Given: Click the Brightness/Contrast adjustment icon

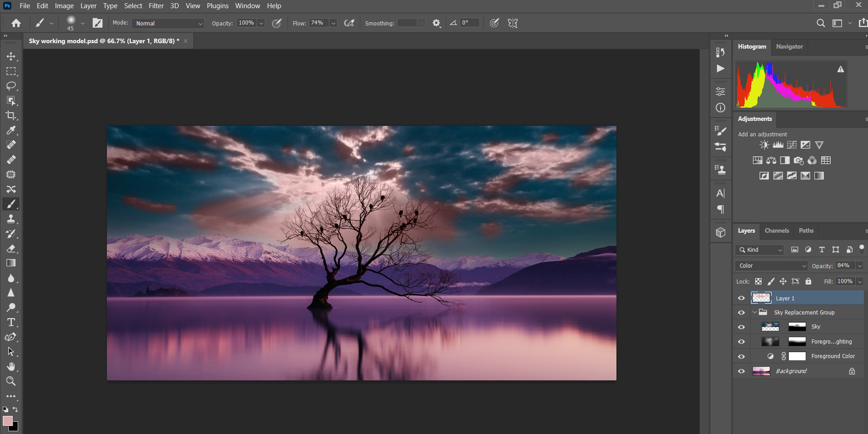Looking at the screenshot, I should pyautogui.click(x=764, y=145).
